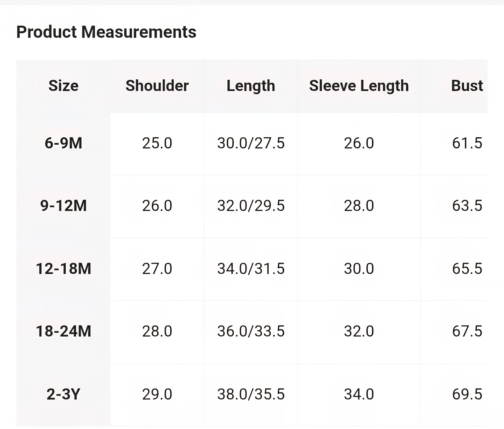
Task: Click the Sleeve Length column header
Action: point(359,86)
